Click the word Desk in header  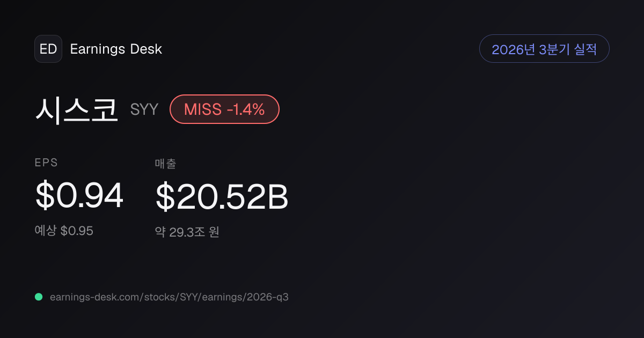click(x=146, y=49)
